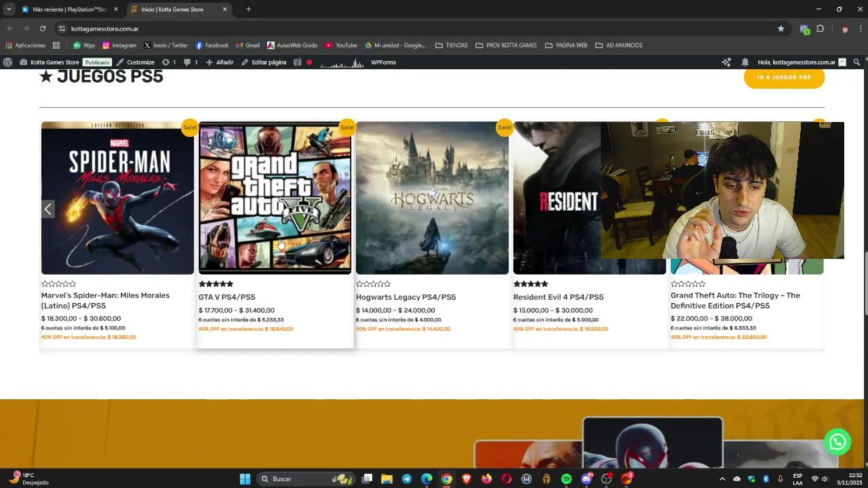
Task: Open the Resident Evil 4 PS4/PS5 link
Action: [x=558, y=297]
